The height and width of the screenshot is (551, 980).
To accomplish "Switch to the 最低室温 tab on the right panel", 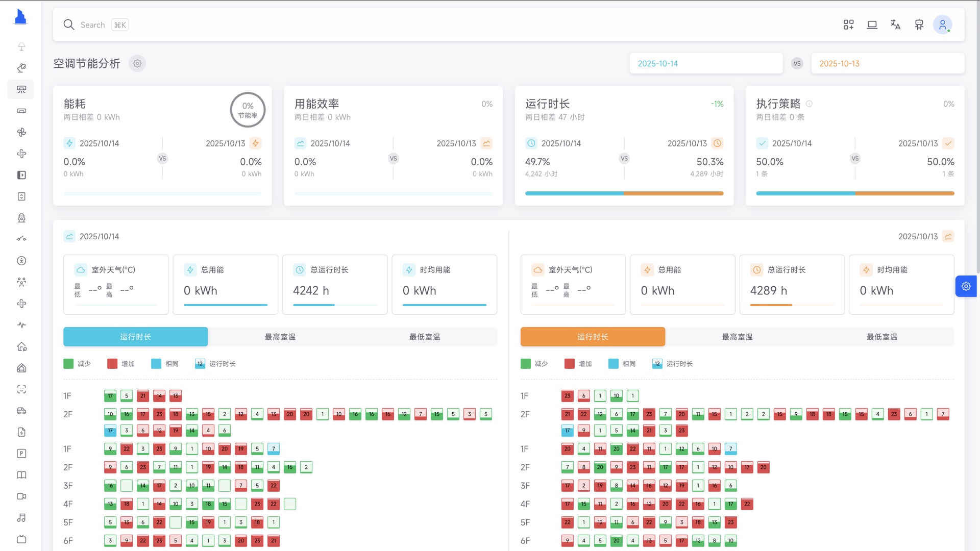I will coord(881,337).
